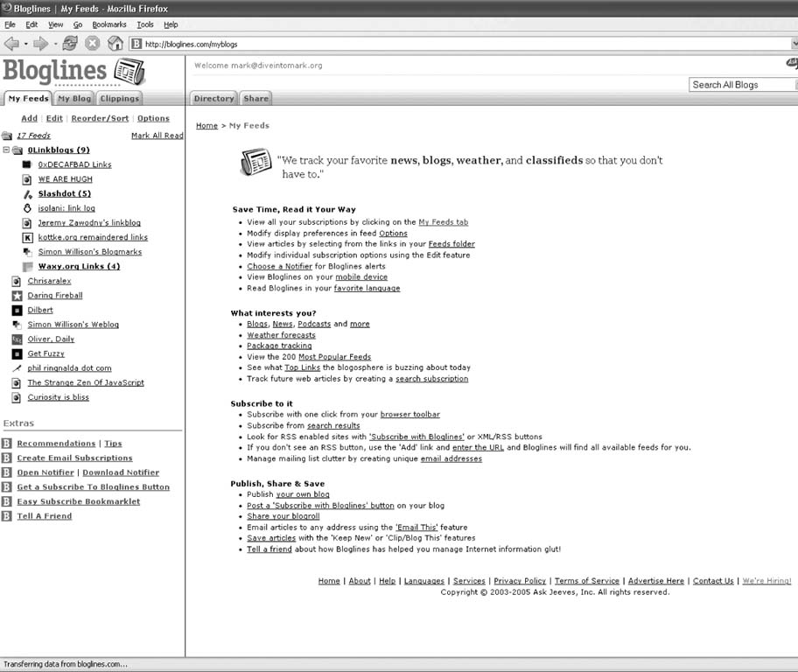Screen dimensions: 798x672
Task: Click the B icon beside Recommendations
Action: (x=7, y=444)
